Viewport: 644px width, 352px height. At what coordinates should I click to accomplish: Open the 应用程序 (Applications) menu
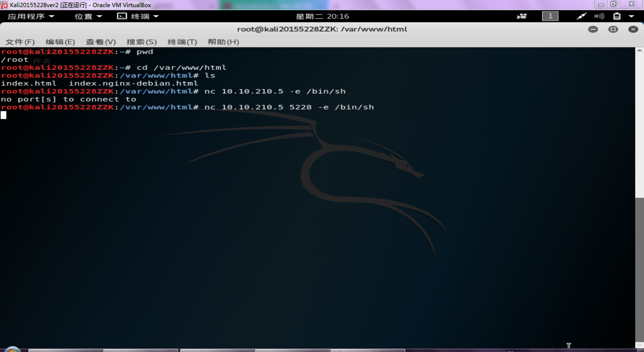[31, 17]
